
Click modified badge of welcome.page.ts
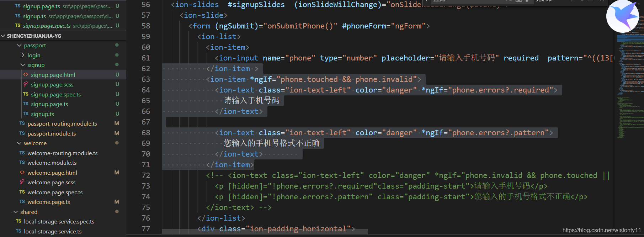point(117,202)
